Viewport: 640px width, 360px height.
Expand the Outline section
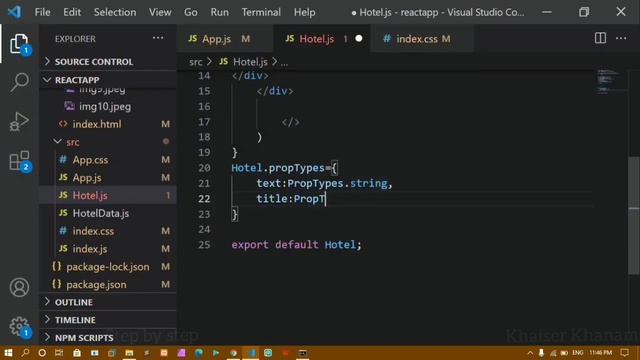point(108,302)
